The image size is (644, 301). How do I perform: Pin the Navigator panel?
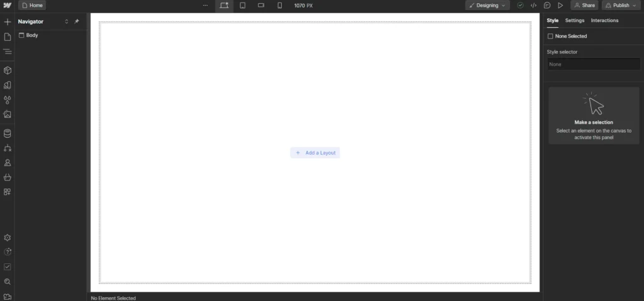click(77, 21)
